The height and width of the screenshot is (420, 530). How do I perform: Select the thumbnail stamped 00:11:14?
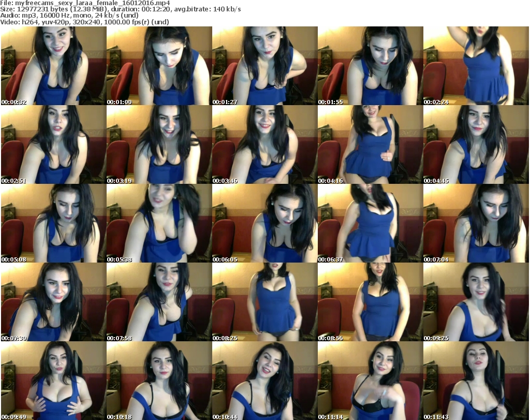tap(371, 381)
